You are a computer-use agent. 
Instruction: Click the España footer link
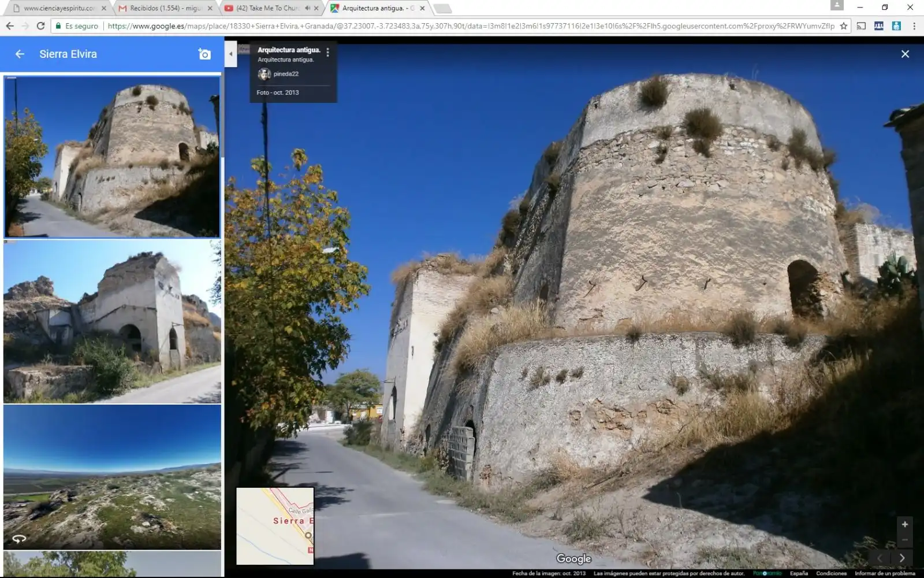tap(799, 573)
